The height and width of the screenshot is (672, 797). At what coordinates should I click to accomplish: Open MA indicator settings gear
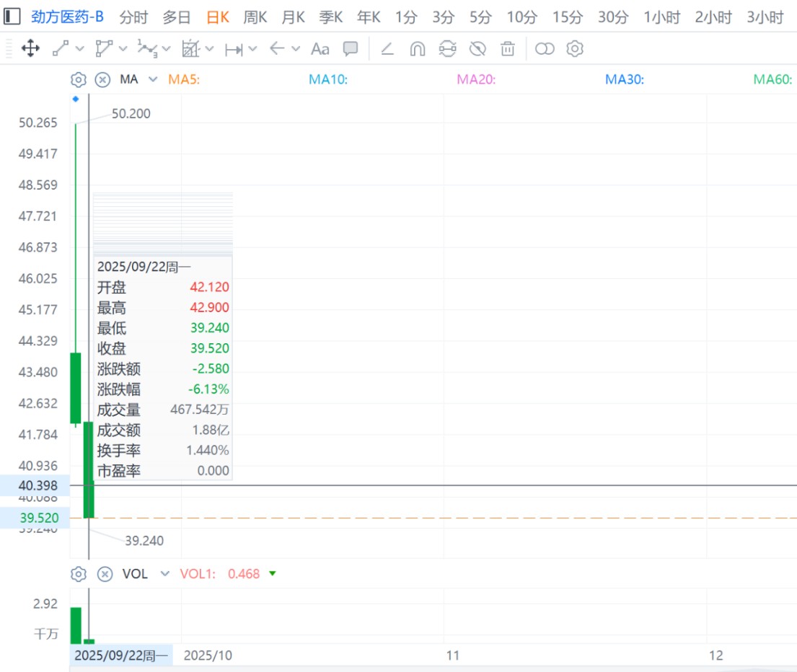click(x=79, y=79)
